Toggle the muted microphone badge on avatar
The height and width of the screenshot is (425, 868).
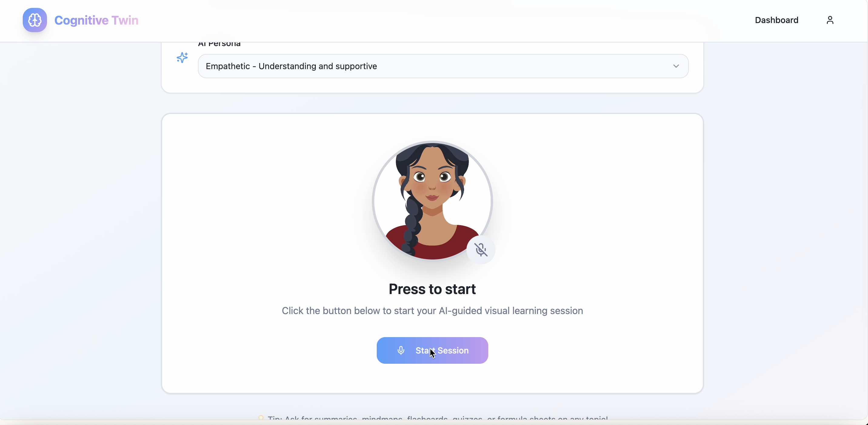481,250
